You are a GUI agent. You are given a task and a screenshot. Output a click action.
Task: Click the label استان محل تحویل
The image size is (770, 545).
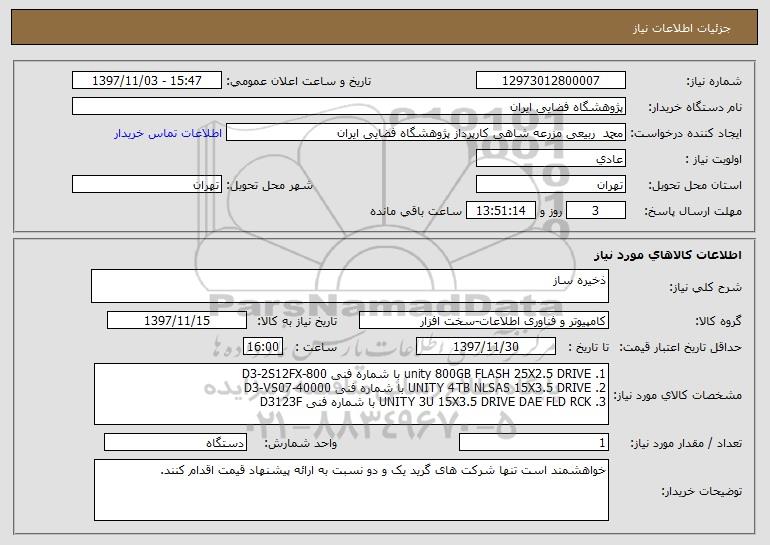pyautogui.click(x=695, y=185)
